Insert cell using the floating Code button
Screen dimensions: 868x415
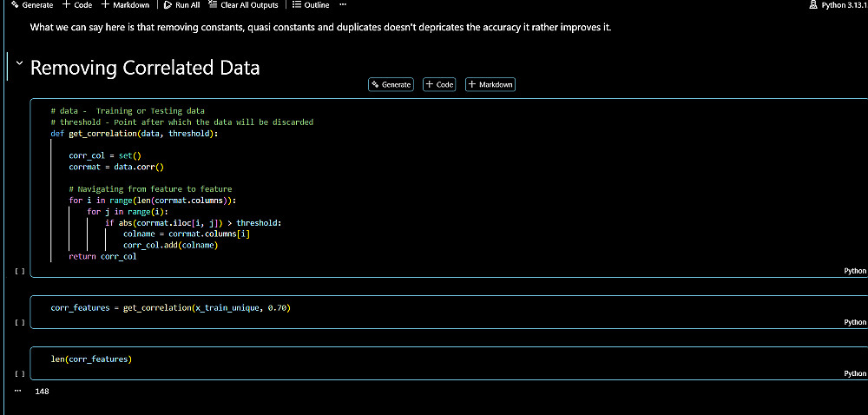click(x=439, y=84)
